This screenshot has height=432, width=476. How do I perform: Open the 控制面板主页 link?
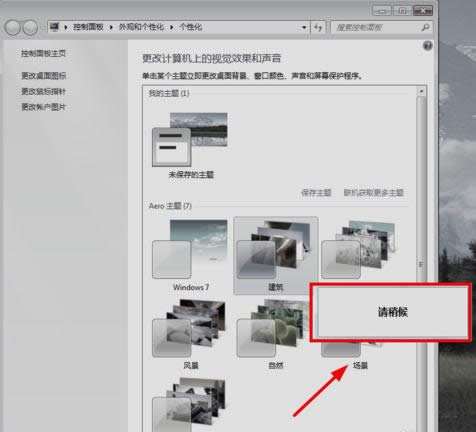click(x=44, y=53)
